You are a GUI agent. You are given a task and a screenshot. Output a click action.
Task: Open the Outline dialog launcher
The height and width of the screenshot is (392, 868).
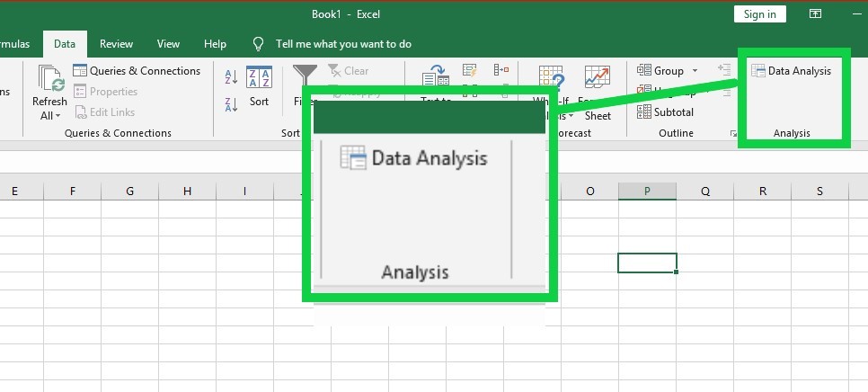(733, 133)
